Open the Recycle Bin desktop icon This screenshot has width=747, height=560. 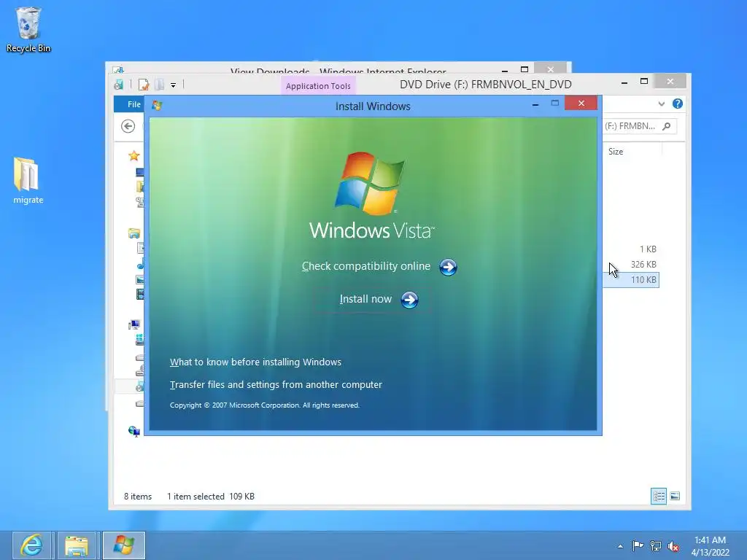click(x=28, y=29)
